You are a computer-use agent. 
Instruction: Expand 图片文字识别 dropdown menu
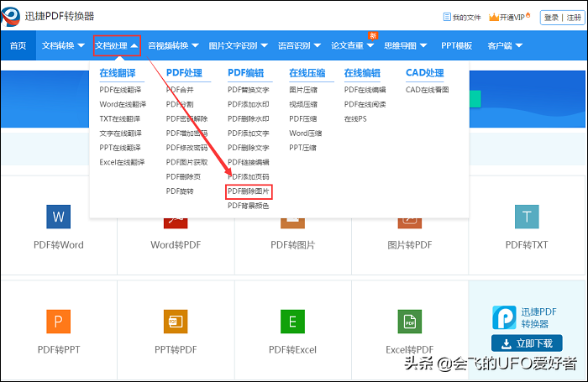coord(238,45)
